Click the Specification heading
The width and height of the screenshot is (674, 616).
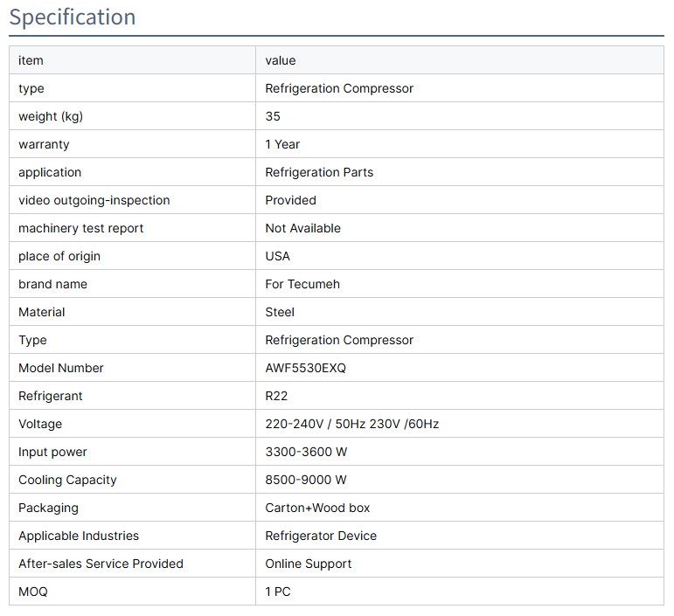tap(73, 17)
